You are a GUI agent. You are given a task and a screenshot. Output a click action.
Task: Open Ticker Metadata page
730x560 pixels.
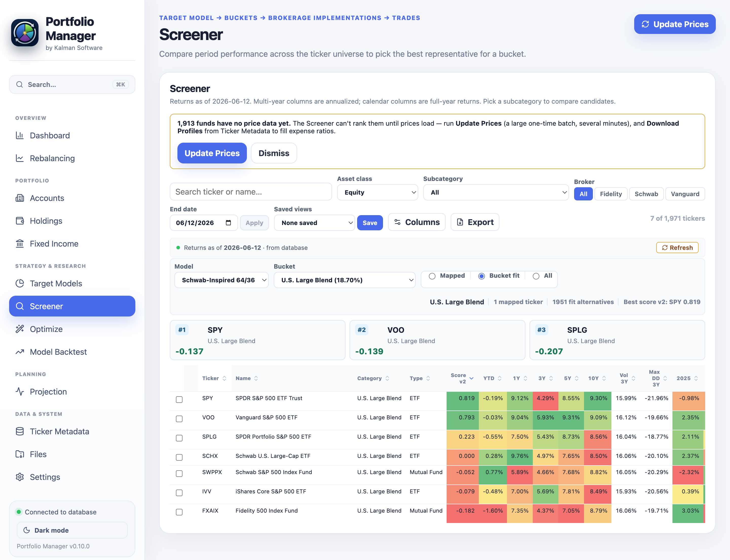[x=72, y=431]
